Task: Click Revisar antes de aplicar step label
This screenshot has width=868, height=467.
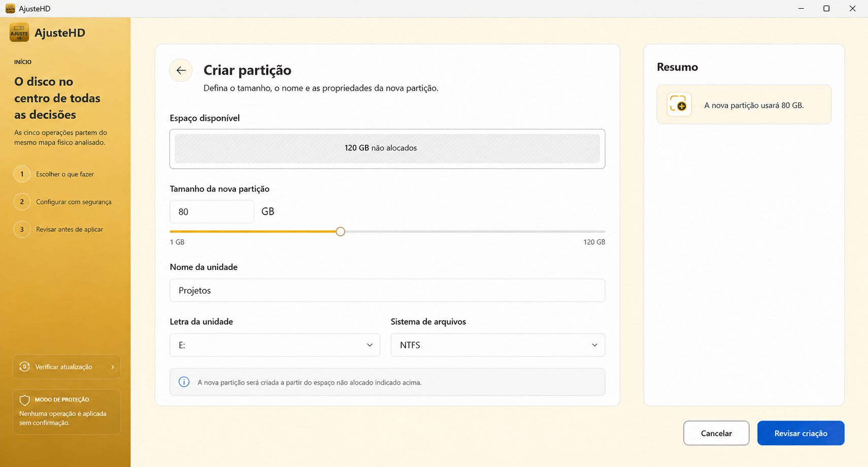Action: coord(70,229)
